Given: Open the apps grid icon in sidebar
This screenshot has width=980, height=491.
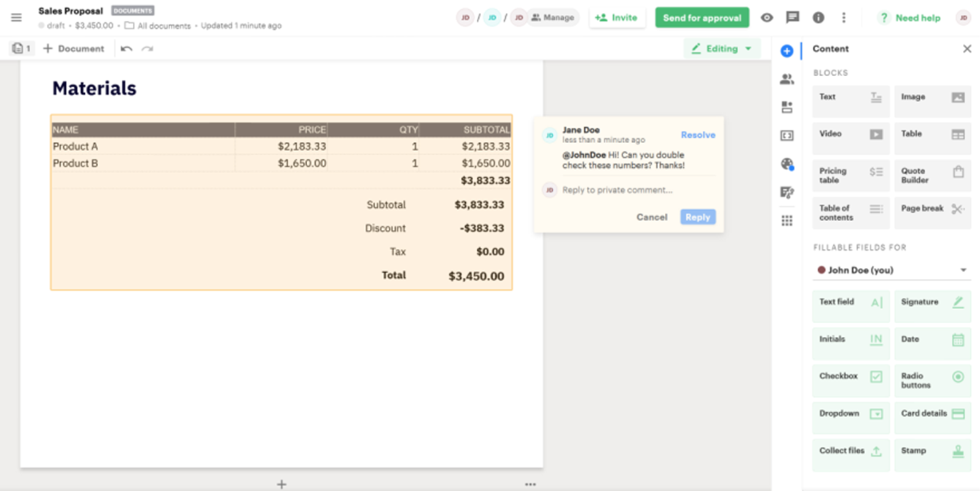Looking at the screenshot, I should coord(786,221).
